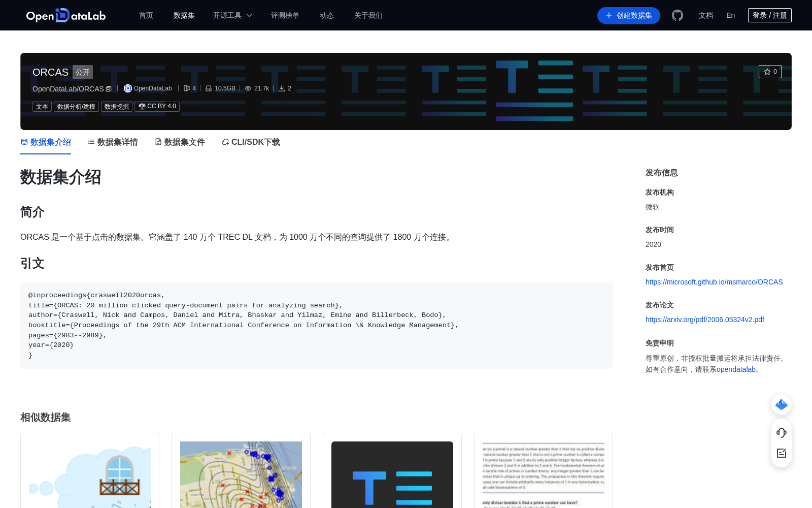Switch language to En

point(731,15)
